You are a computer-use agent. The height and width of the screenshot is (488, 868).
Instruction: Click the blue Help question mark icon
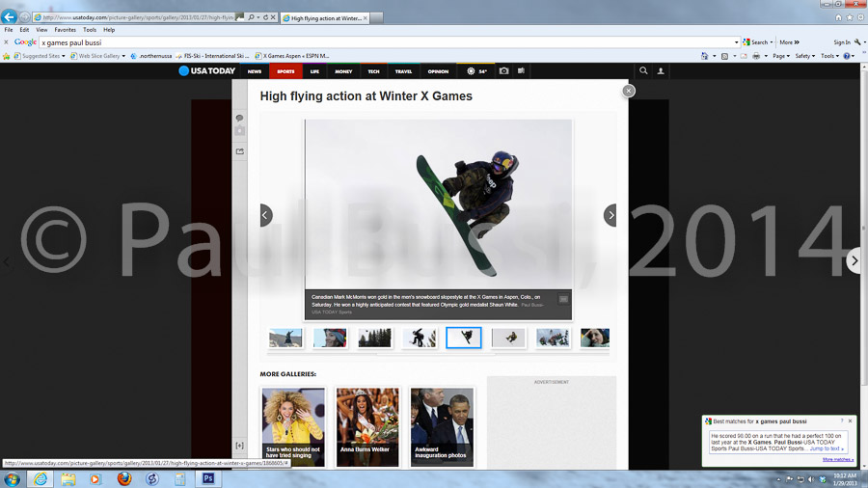[x=847, y=56]
